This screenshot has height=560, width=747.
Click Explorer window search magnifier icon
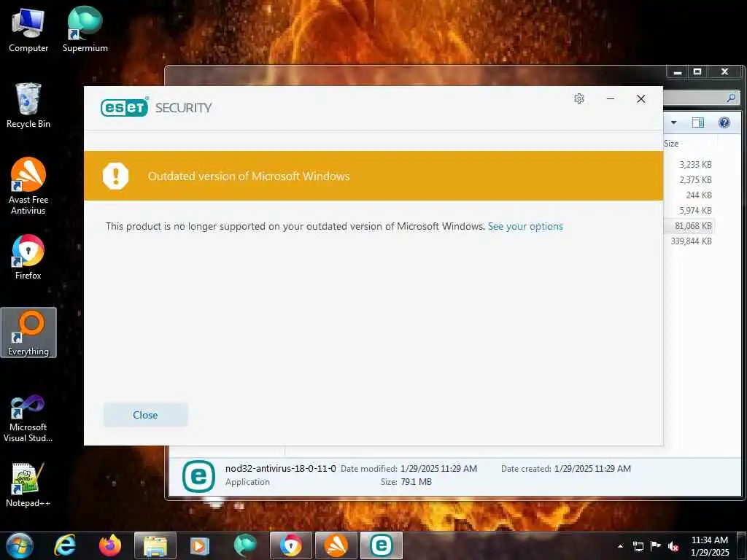(x=731, y=98)
